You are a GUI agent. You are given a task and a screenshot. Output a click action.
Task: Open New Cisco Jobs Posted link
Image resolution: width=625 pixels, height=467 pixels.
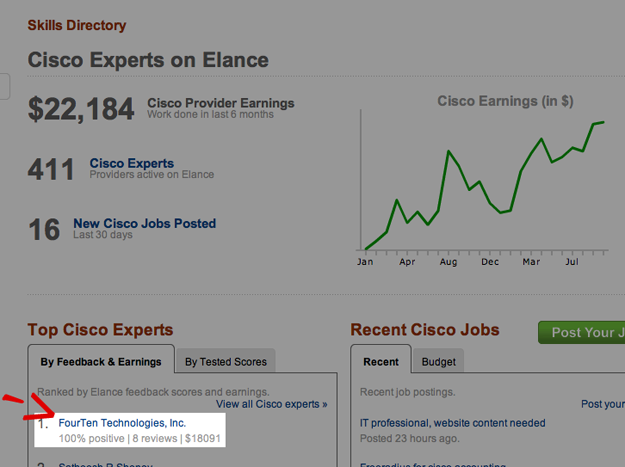(144, 223)
